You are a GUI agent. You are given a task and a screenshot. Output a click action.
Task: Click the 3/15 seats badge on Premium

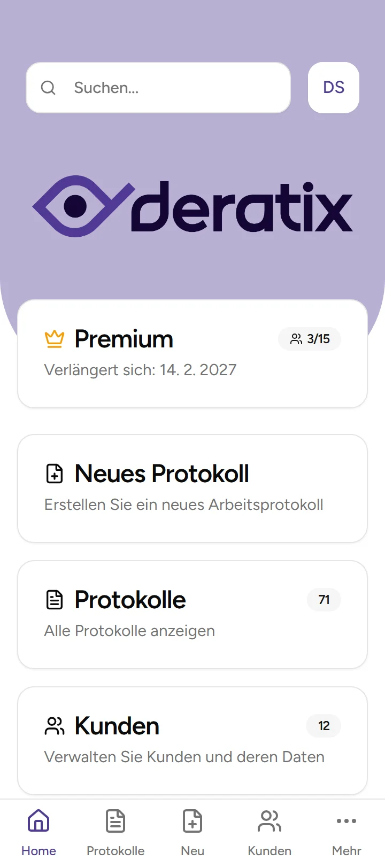pos(310,338)
